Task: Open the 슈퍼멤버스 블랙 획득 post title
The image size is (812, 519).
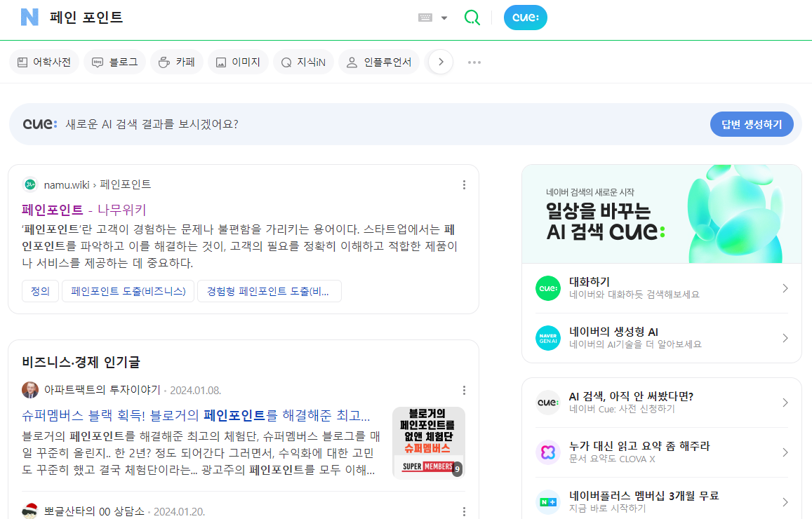Action: tap(196, 415)
